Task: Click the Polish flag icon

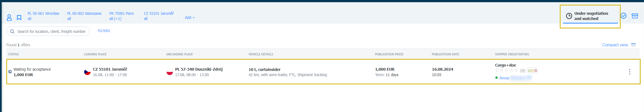Action: [x=170, y=72]
